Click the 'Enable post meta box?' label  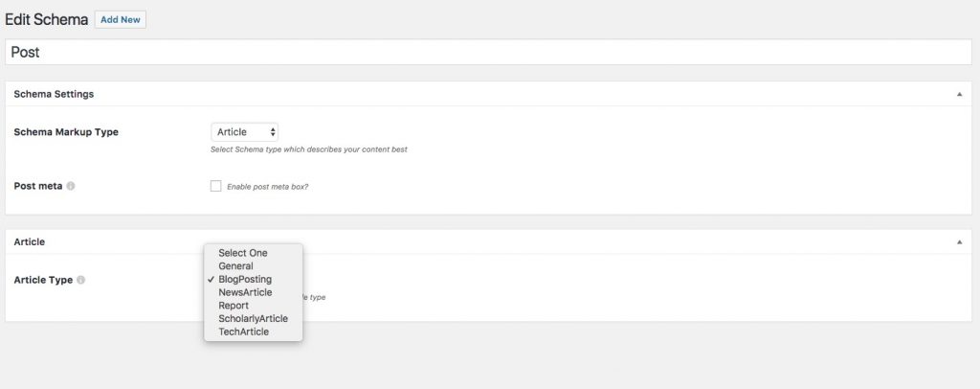[x=267, y=187]
